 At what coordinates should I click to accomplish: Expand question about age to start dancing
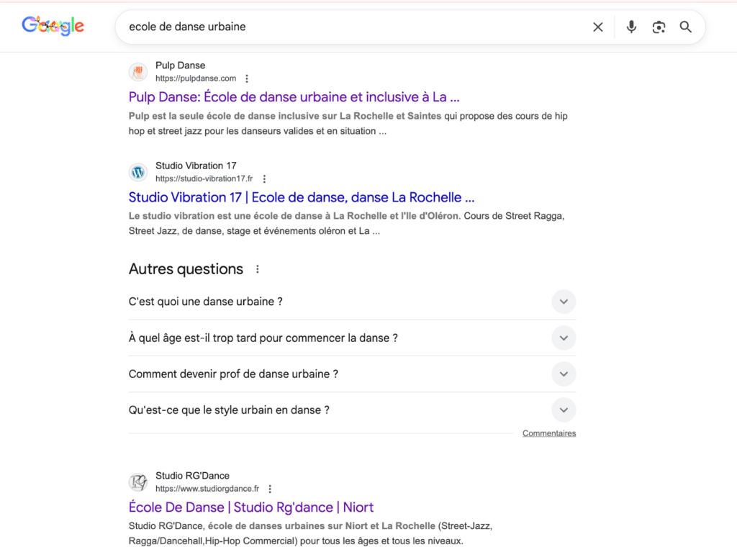pos(564,338)
